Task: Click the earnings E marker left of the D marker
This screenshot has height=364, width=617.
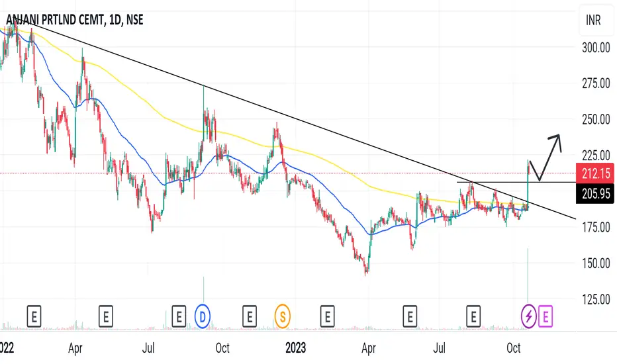Action: click(x=179, y=316)
